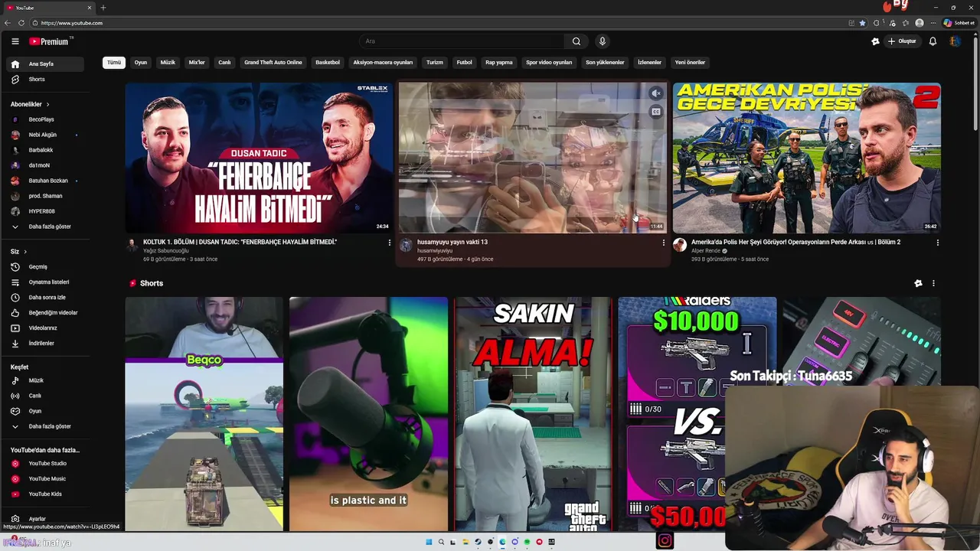Viewport: 980px width, 551px height.
Task: Open Alper Rende channel link
Action: pos(706,251)
